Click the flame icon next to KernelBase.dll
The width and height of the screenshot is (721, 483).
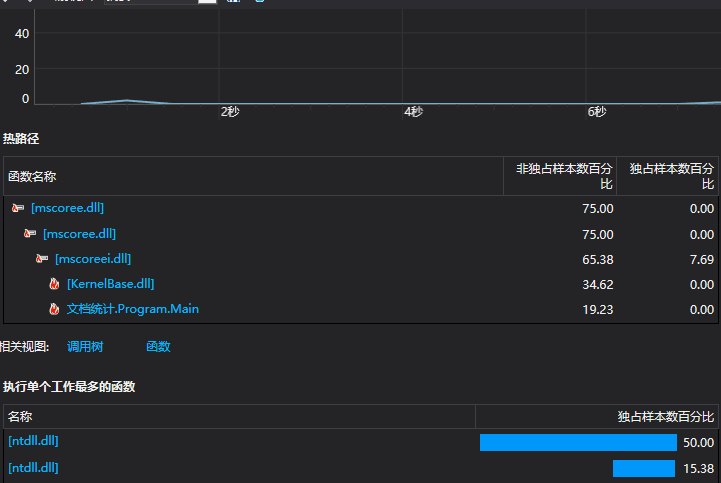tap(54, 284)
